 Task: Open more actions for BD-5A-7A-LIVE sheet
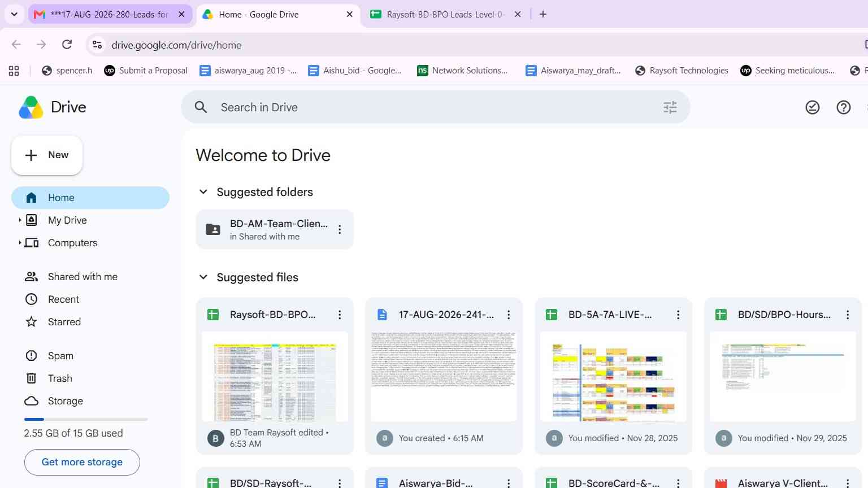click(678, 315)
